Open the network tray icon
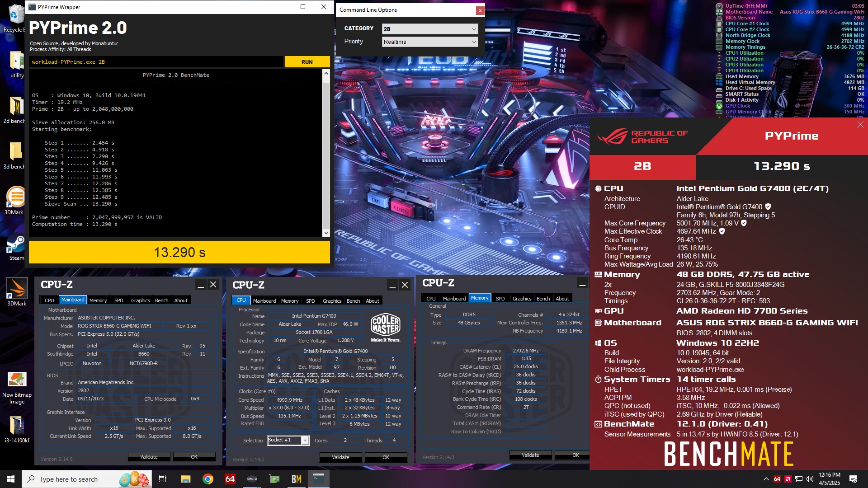This screenshot has width=868, height=488. (799, 479)
